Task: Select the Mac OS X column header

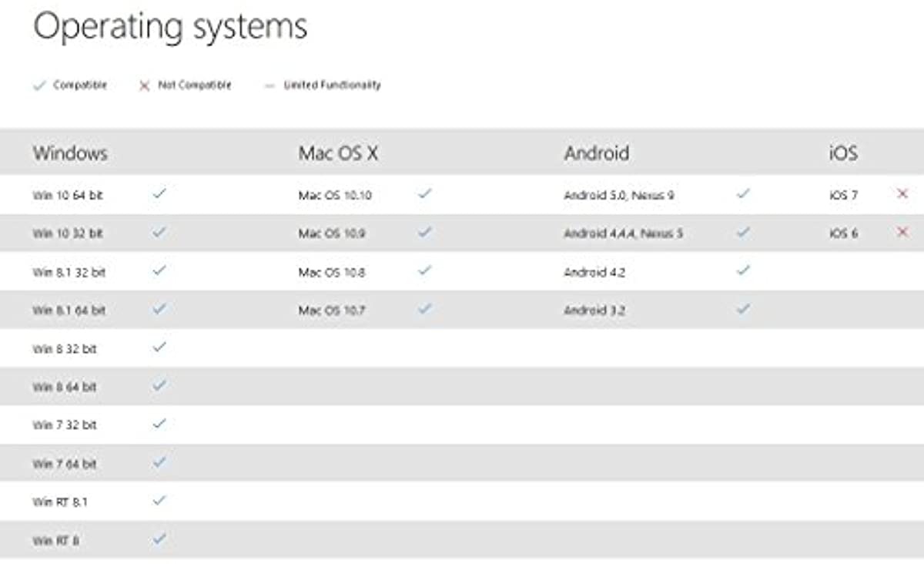Action: [338, 153]
